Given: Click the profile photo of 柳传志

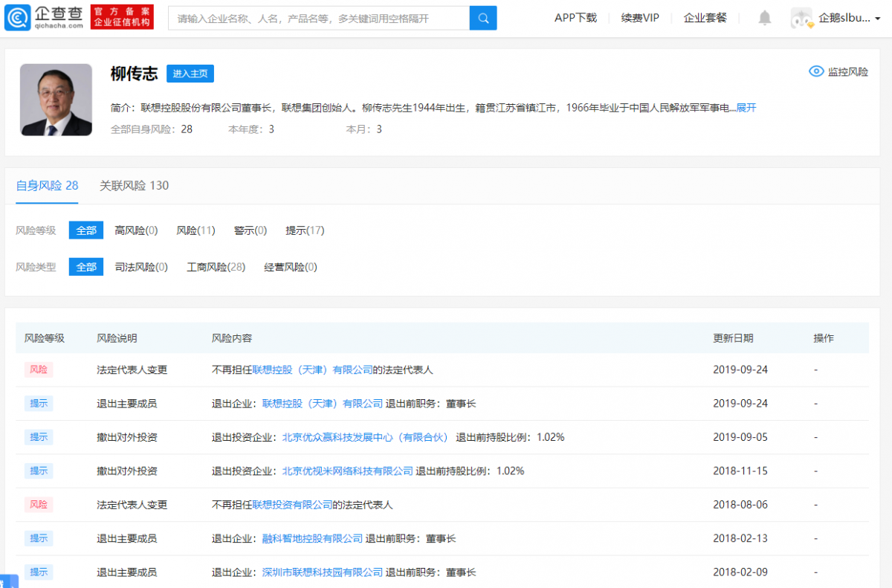Looking at the screenshot, I should 56,100.
